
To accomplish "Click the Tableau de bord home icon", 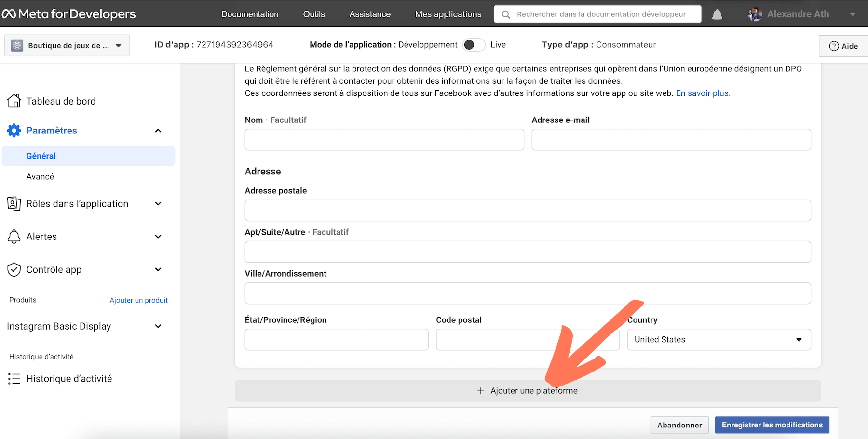I will (14, 101).
